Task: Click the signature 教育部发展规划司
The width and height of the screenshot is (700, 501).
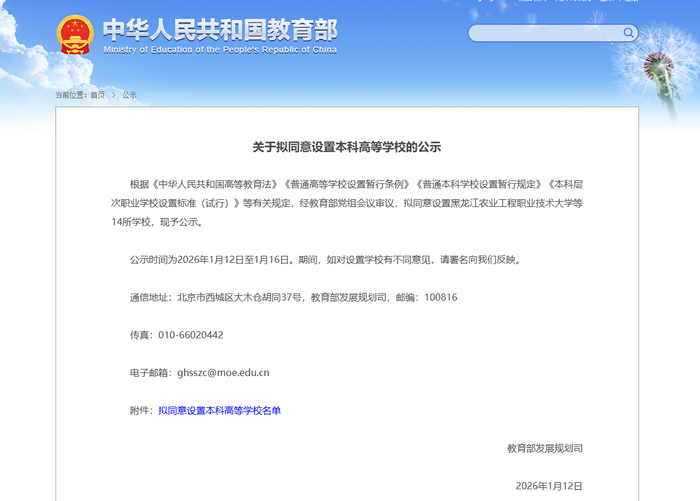Action: click(x=545, y=448)
